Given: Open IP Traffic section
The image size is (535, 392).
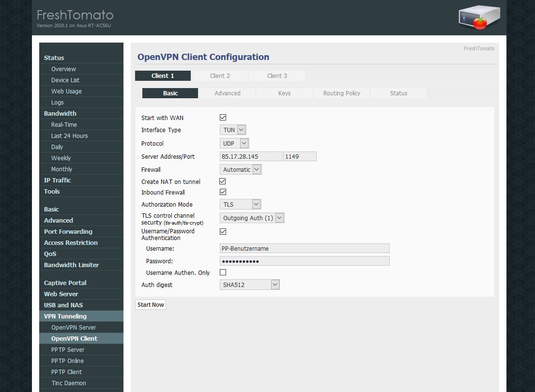Looking at the screenshot, I should [x=81, y=180].
